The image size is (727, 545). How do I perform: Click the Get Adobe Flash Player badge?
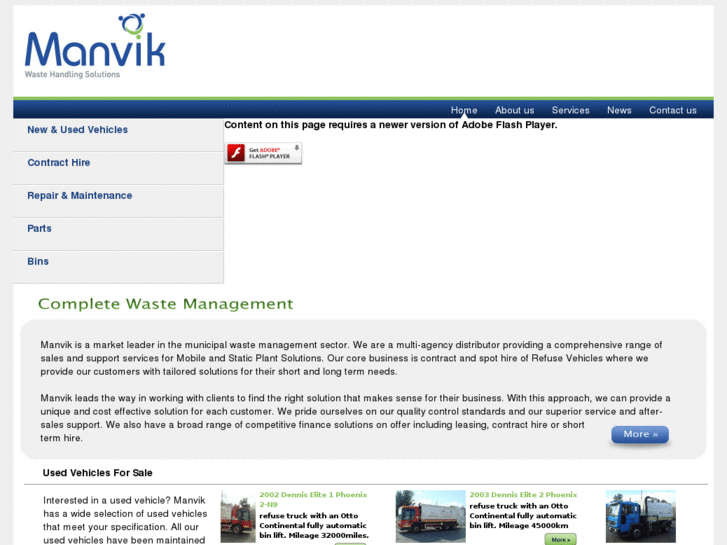263,153
